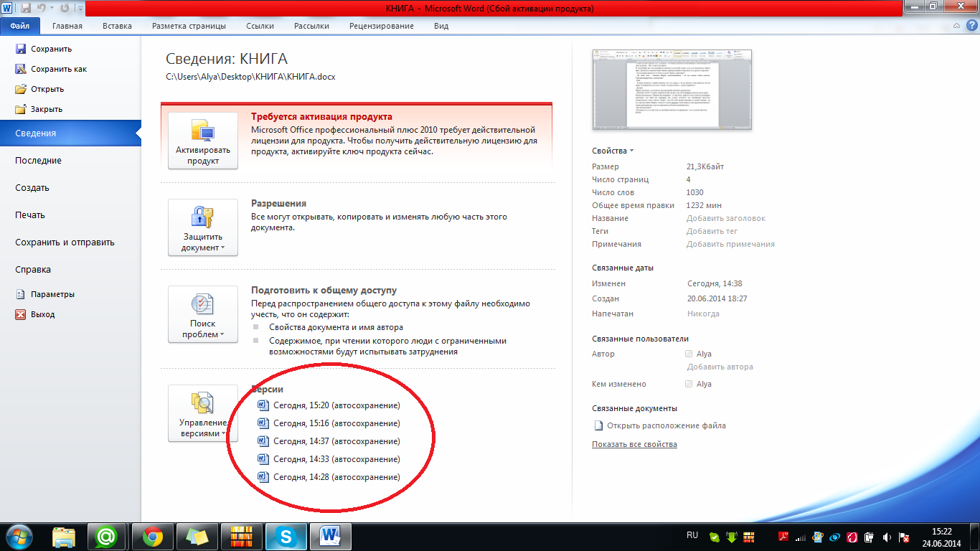Click Добавить тег field
This screenshot has width=980, height=551.
tap(712, 231)
